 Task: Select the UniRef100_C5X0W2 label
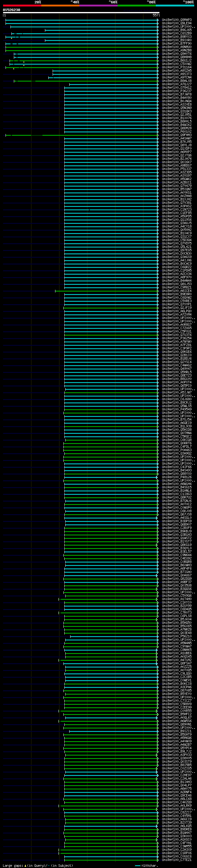click(x=176, y=64)
